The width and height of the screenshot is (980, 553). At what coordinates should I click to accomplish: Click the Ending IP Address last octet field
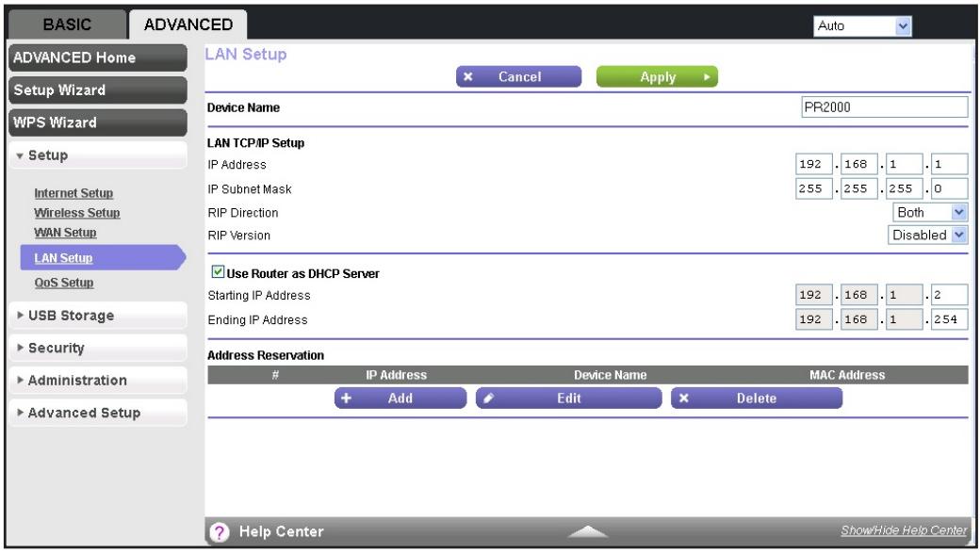[x=950, y=319]
